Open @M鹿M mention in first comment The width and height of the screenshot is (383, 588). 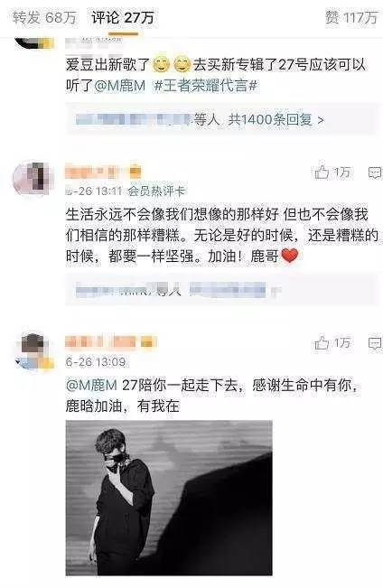pyautogui.click(x=120, y=86)
